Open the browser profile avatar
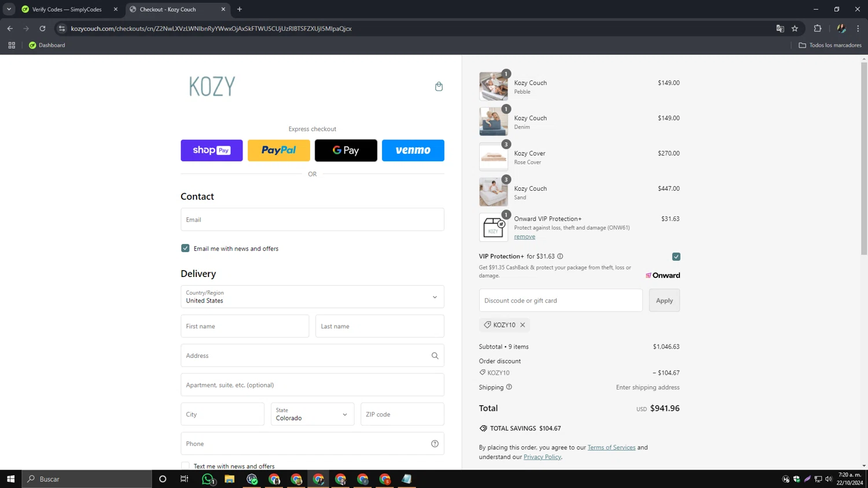 (841, 28)
